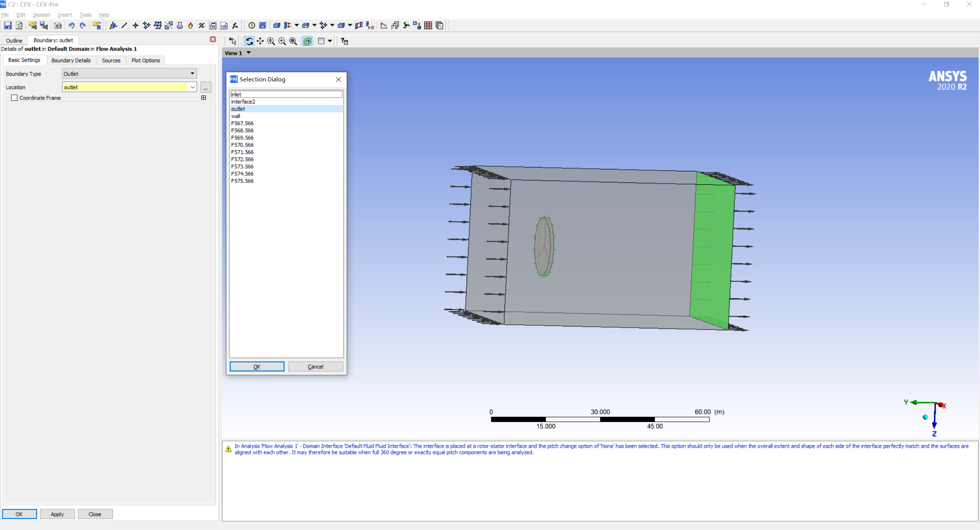
Task: Open the Session menu
Action: click(x=42, y=15)
